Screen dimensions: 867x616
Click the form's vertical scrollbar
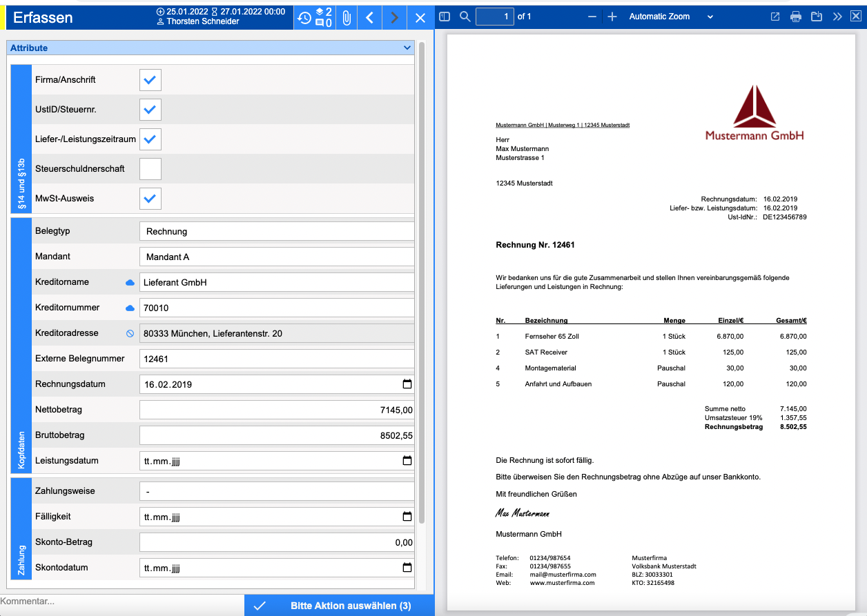(x=422, y=283)
